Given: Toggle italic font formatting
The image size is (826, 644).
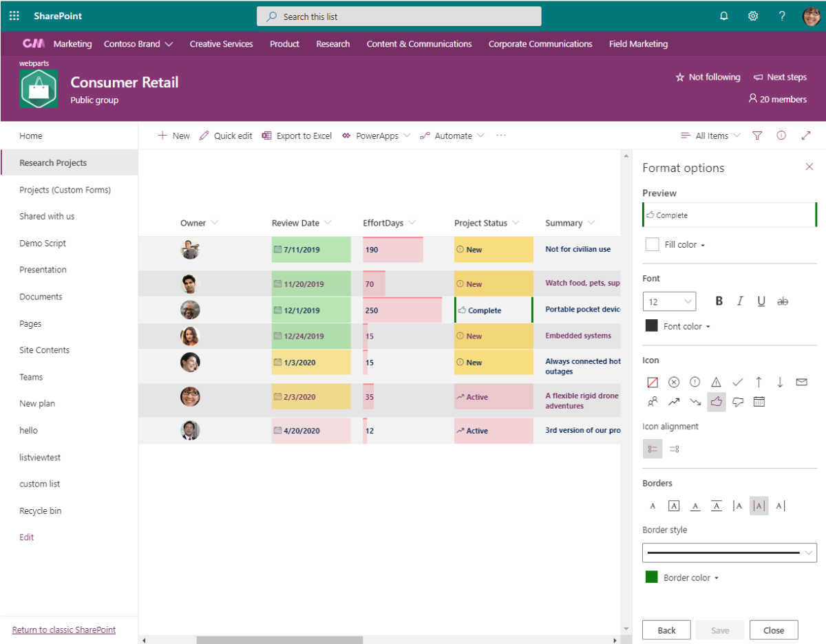Looking at the screenshot, I should (740, 301).
